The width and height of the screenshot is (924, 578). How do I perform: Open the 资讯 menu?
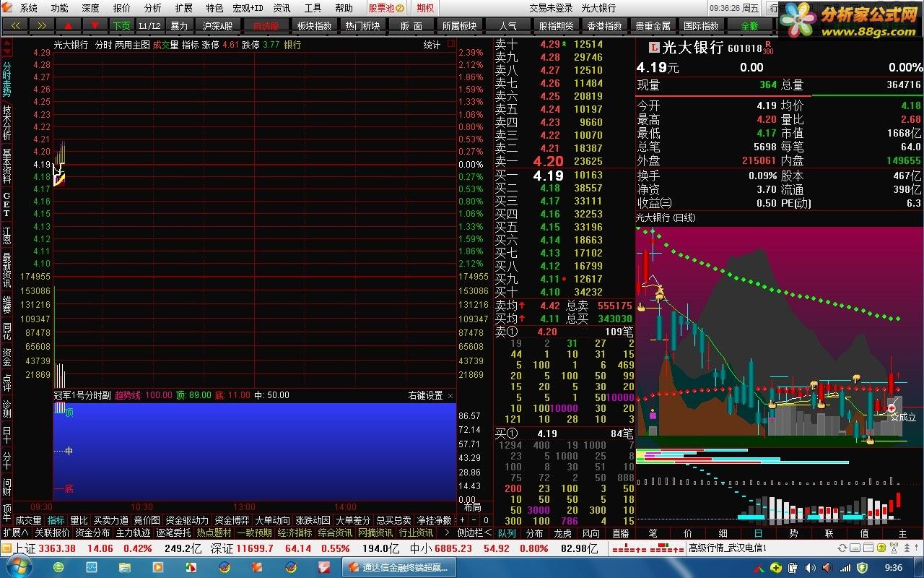coord(282,8)
